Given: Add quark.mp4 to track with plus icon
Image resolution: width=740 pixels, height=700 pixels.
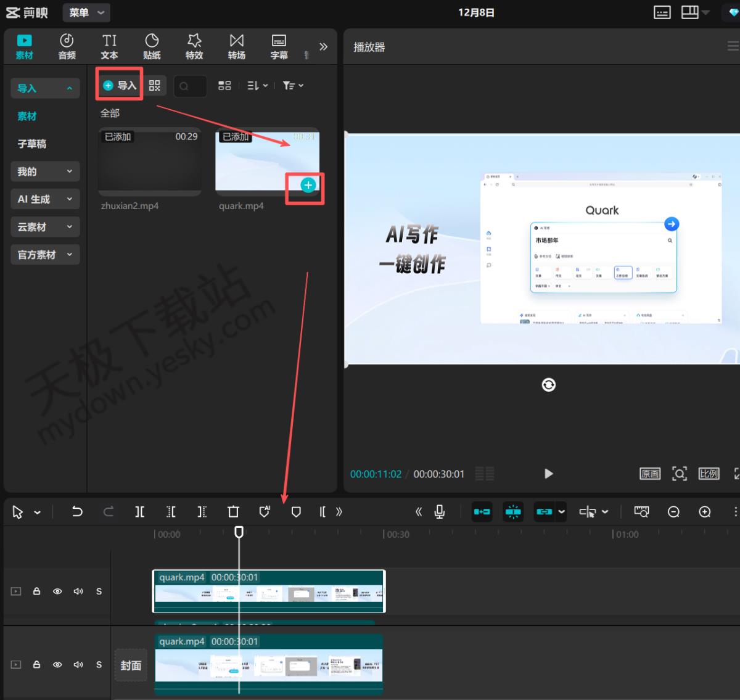Looking at the screenshot, I should click(x=308, y=185).
